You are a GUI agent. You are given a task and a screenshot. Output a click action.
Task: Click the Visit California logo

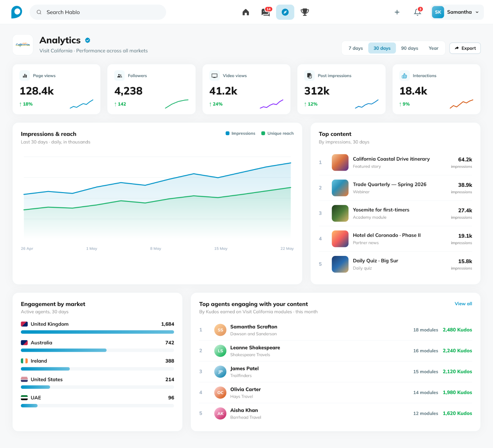[x=23, y=45]
